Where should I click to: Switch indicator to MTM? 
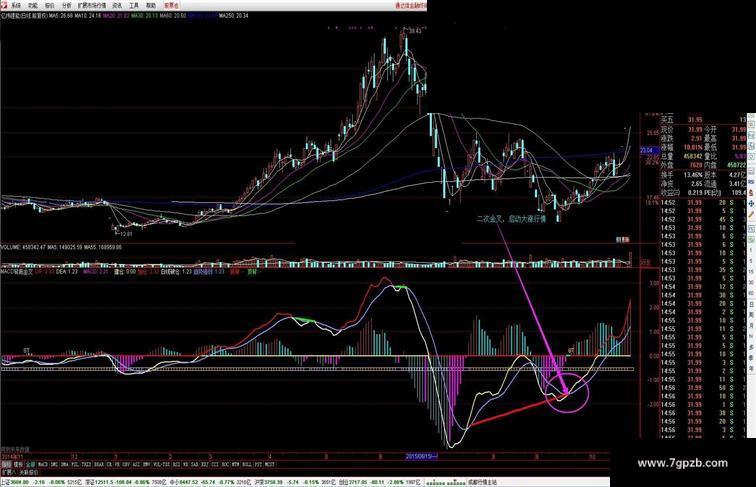click(234, 464)
